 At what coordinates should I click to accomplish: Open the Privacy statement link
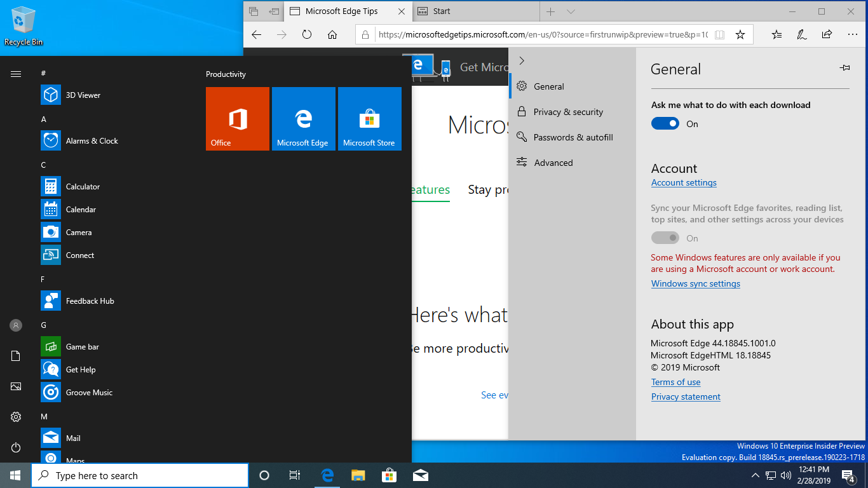686,397
